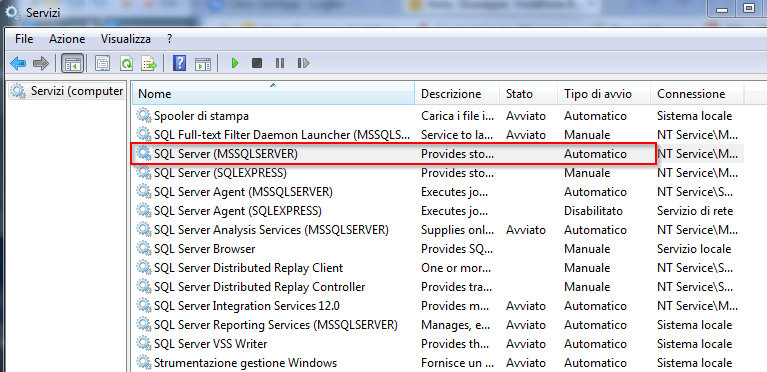Click Servizio di rete logon cell
767x372 pixels.
click(x=695, y=211)
